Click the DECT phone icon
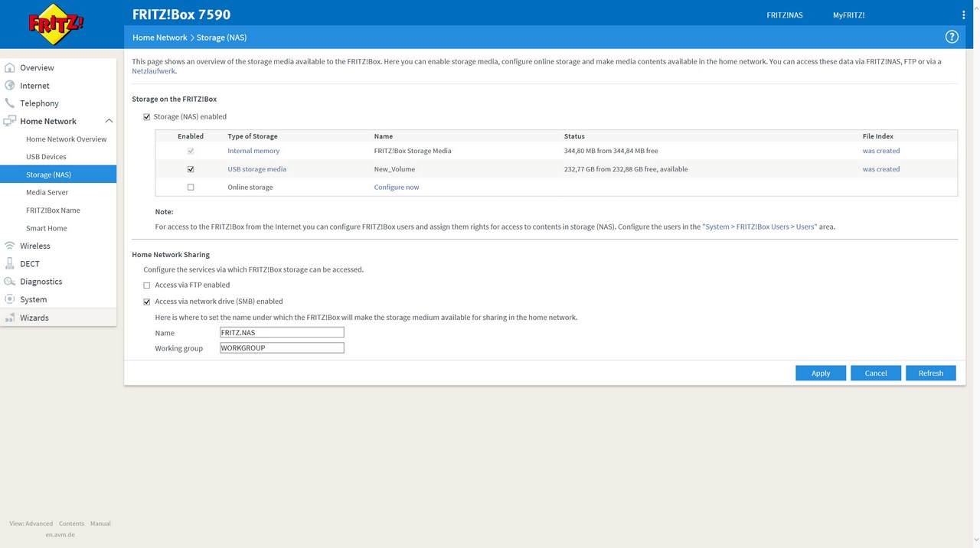 pyautogui.click(x=10, y=264)
